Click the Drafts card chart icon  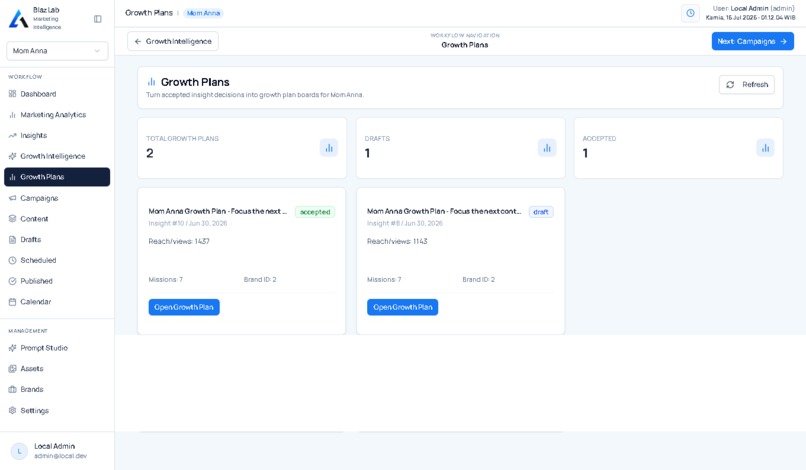pos(547,148)
